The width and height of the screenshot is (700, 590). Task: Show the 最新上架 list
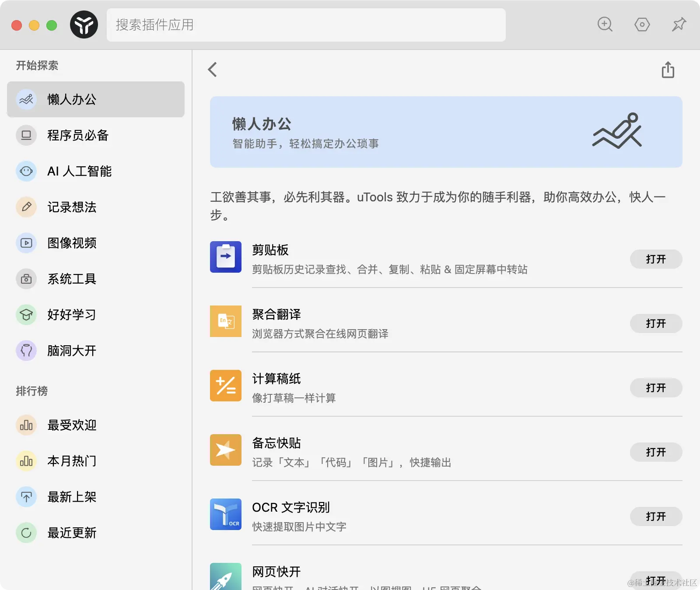[96, 497]
